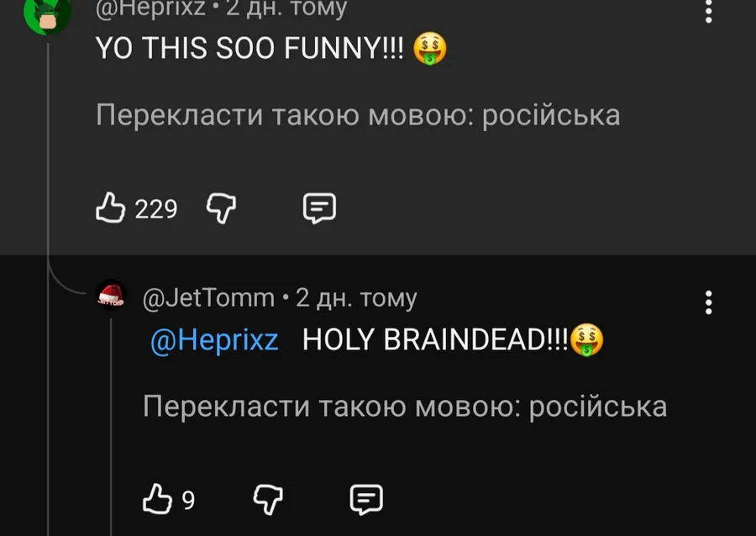The width and height of the screenshot is (756, 536).
Task: Like the JetTomm reply
Action: pyautogui.click(x=157, y=501)
